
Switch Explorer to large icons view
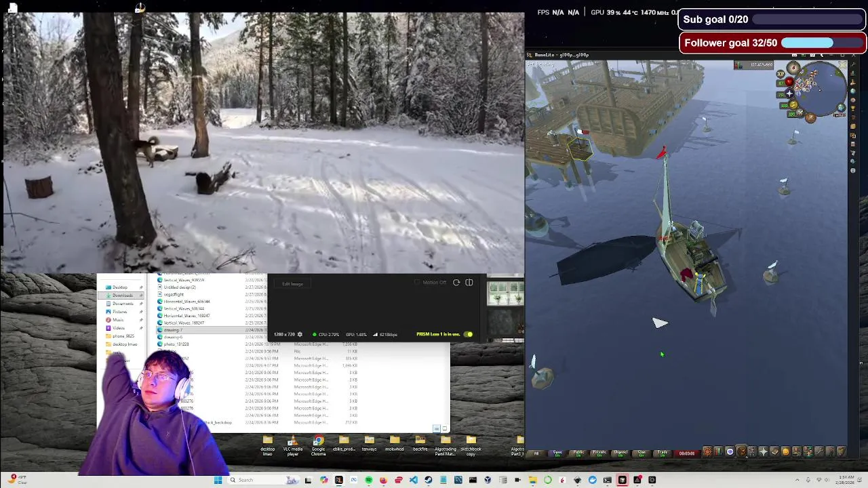[445, 429]
